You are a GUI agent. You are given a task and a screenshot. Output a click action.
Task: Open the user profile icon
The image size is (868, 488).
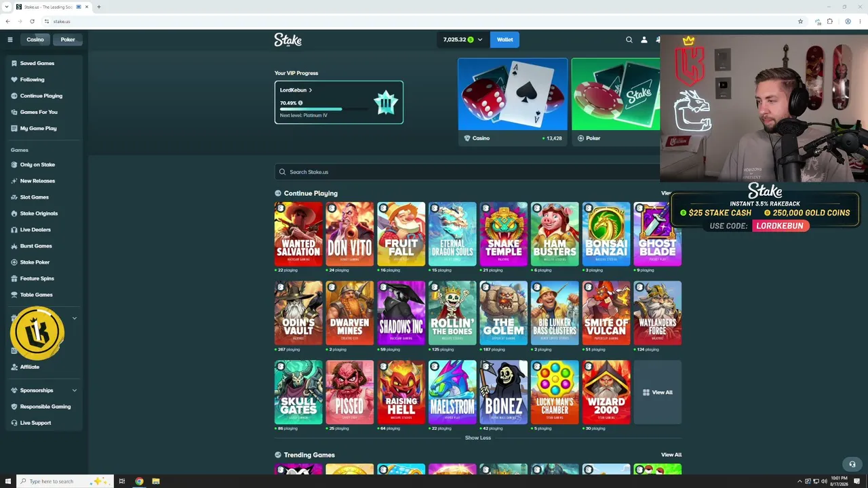(x=644, y=40)
